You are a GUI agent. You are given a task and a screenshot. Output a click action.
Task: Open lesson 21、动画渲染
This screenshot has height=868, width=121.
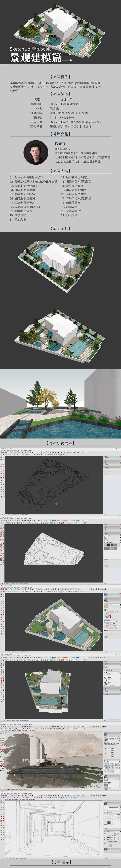click(x=69, y=215)
